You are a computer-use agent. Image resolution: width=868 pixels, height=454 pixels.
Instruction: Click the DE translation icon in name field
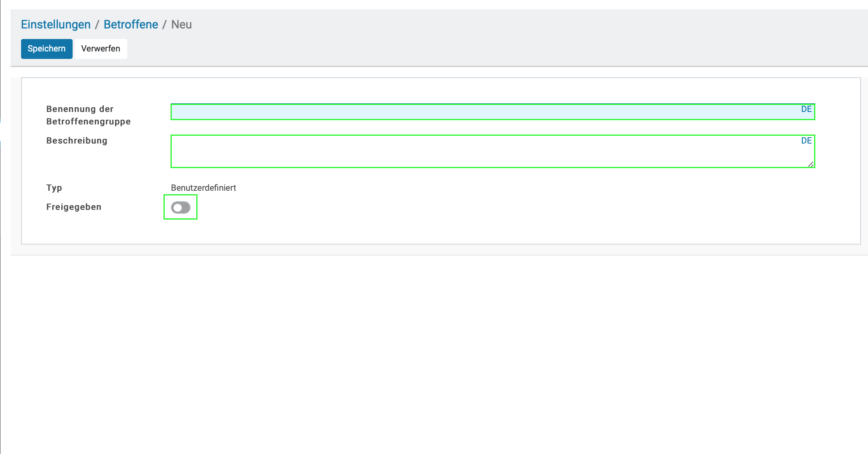(806, 109)
